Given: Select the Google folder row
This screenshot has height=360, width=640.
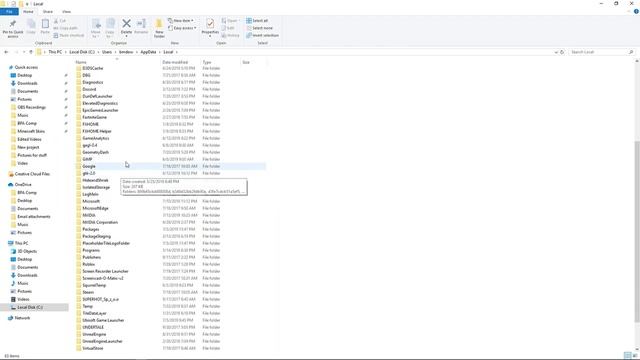Looking at the screenshot, I should [171, 166].
